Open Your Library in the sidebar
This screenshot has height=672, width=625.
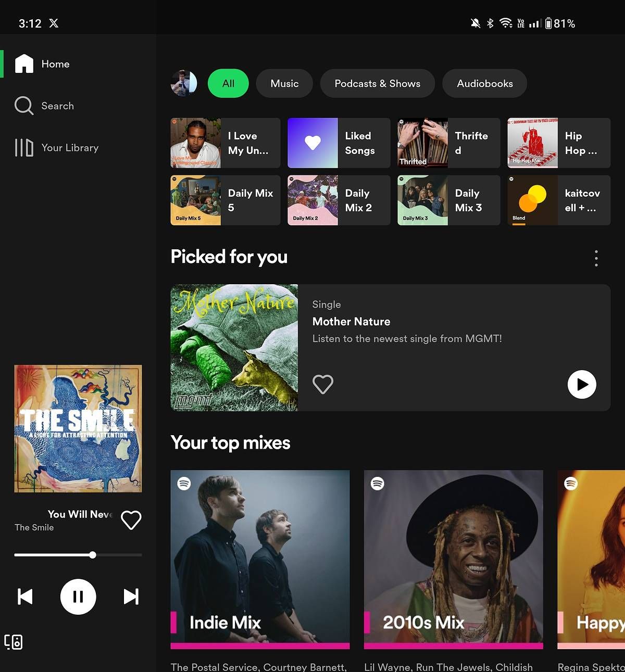click(70, 147)
